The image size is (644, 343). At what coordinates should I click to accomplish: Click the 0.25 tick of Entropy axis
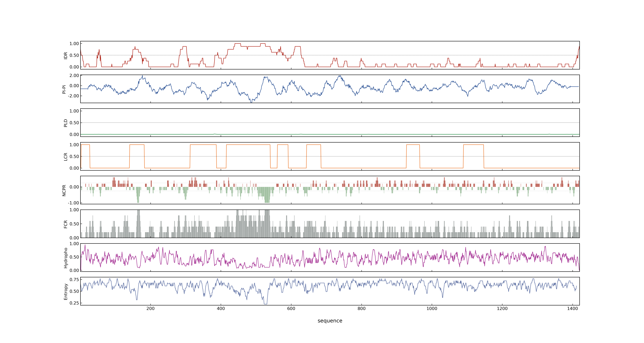click(74, 303)
